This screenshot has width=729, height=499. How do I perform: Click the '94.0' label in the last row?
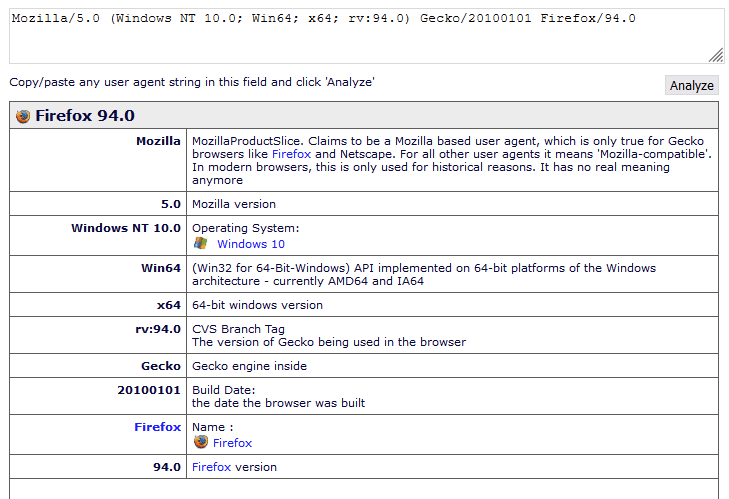(167, 467)
